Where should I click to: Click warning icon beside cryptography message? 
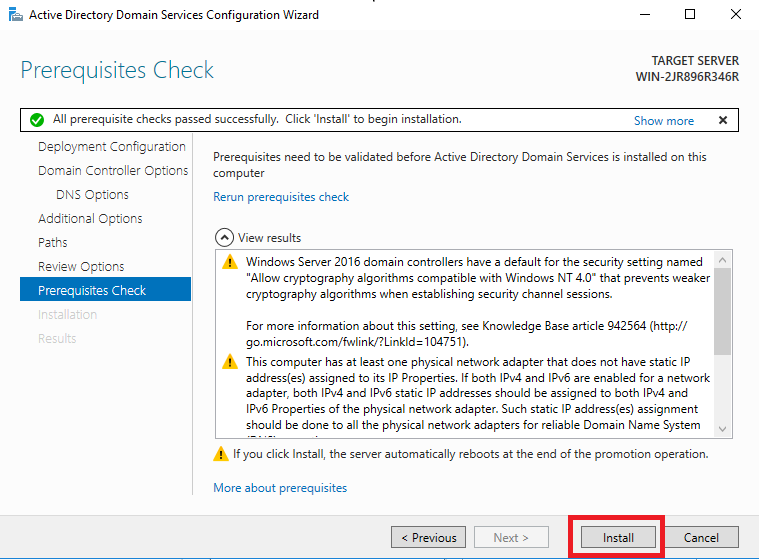click(x=230, y=262)
